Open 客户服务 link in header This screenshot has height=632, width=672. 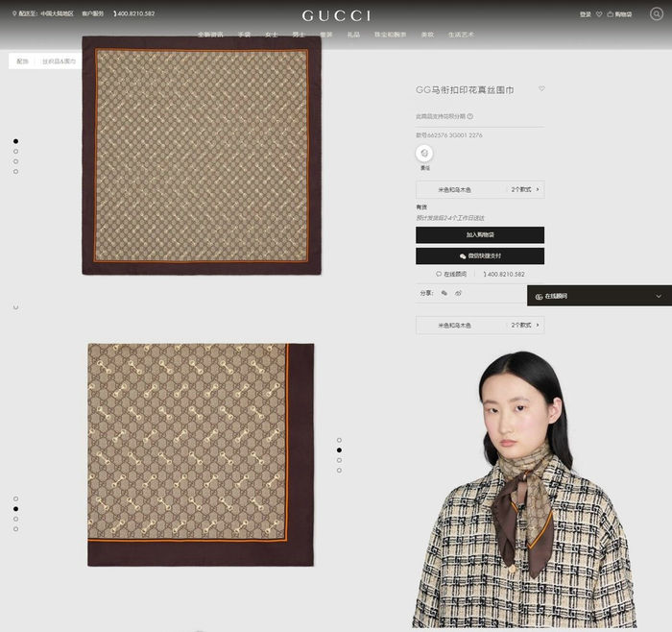pyautogui.click(x=93, y=13)
